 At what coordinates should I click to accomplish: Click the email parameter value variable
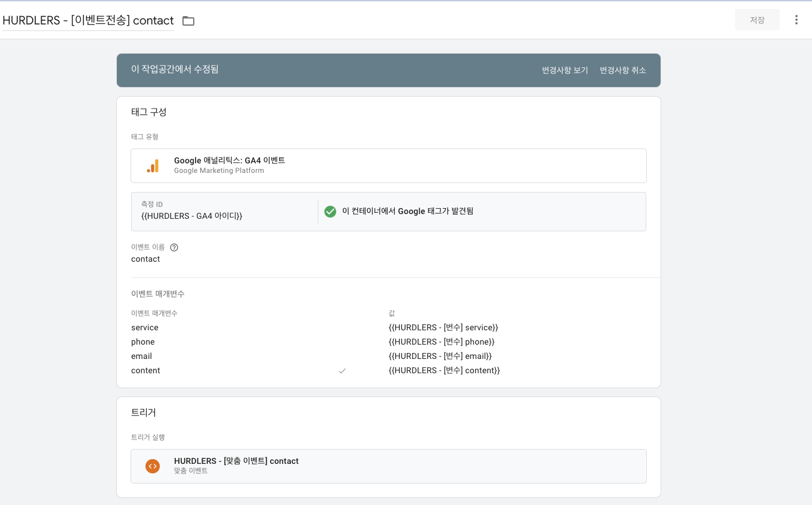tap(440, 356)
